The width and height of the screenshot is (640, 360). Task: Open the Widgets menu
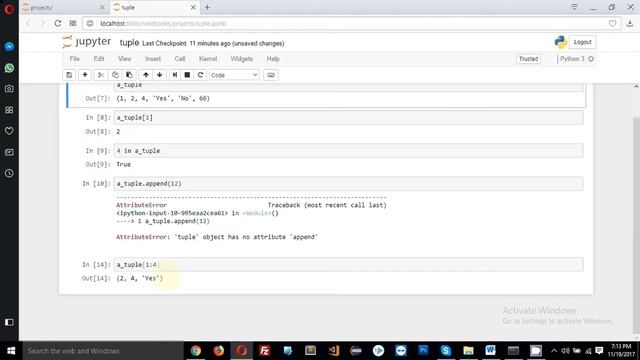[242, 59]
